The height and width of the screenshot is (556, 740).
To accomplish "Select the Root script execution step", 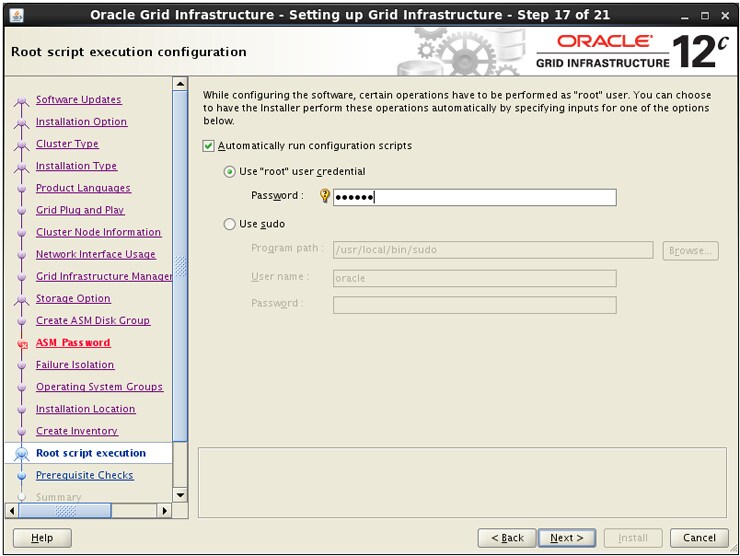I will (91, 454).
